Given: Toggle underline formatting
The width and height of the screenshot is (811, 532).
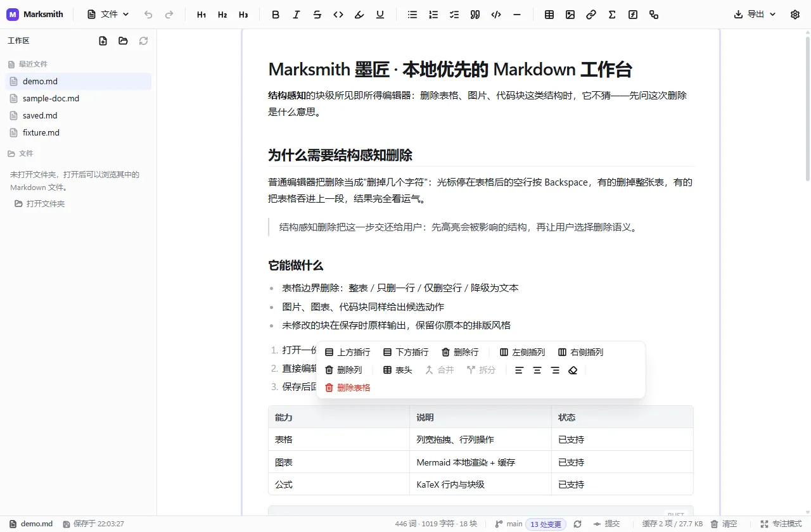Looking at the screenshot, I should (x=380, y=15).
